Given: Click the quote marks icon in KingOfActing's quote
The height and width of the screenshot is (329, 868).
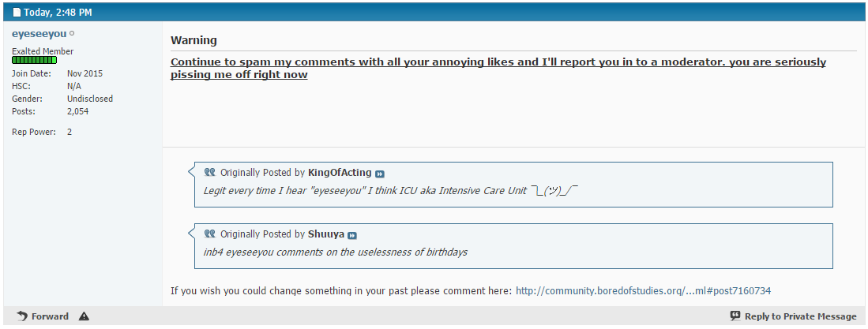Looking at the screenshot, I should click(x=209, y=173).
